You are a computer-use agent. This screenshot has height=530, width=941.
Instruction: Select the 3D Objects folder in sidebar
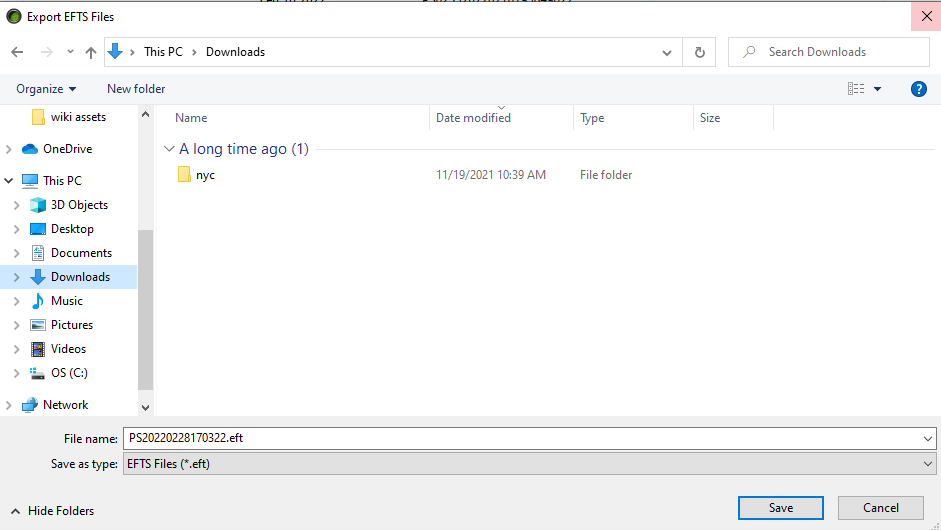(x=79, y=205)
